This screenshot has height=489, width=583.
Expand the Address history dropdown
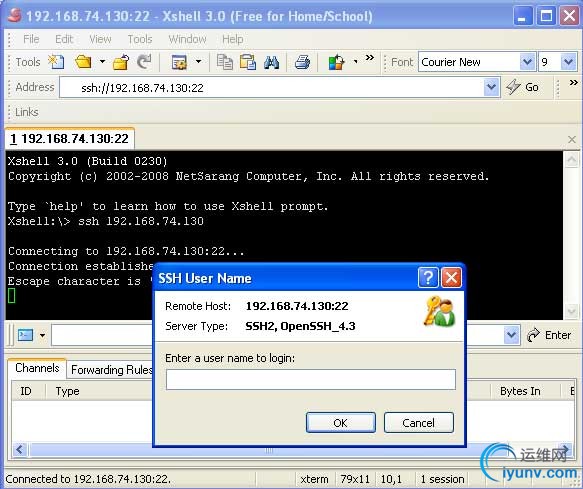click(491, 88)
